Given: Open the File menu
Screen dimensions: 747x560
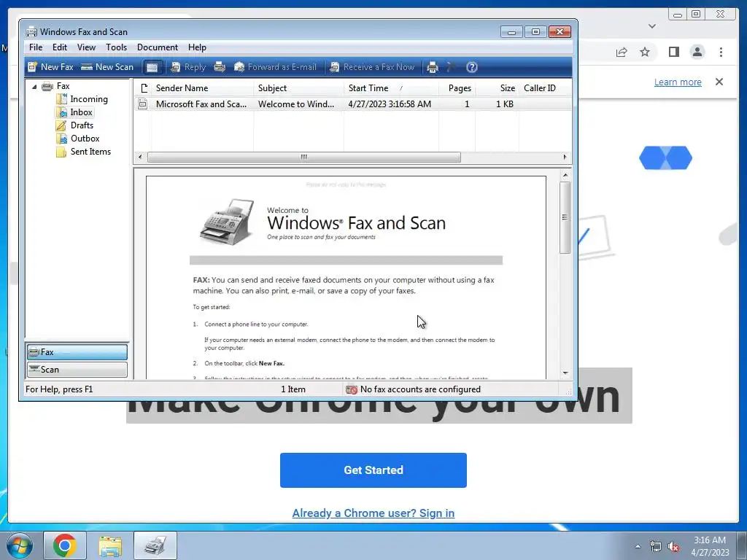Looking at the screenshot, I should point(36,47).
